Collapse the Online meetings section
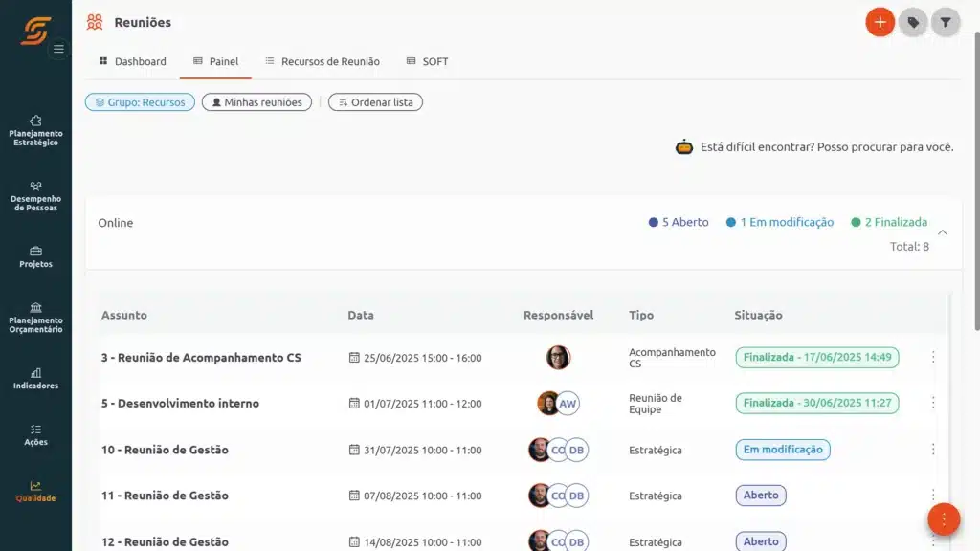980x551 pixels. [942, 231]
